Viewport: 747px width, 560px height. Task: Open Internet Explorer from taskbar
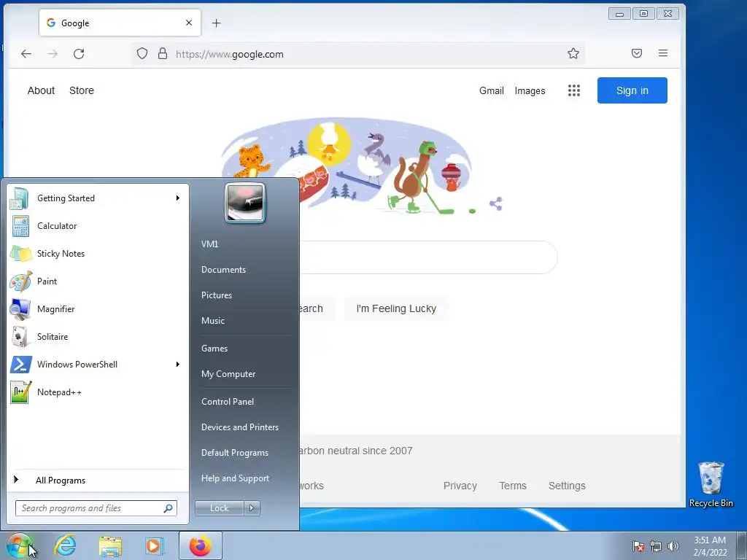tap(65, 545)
